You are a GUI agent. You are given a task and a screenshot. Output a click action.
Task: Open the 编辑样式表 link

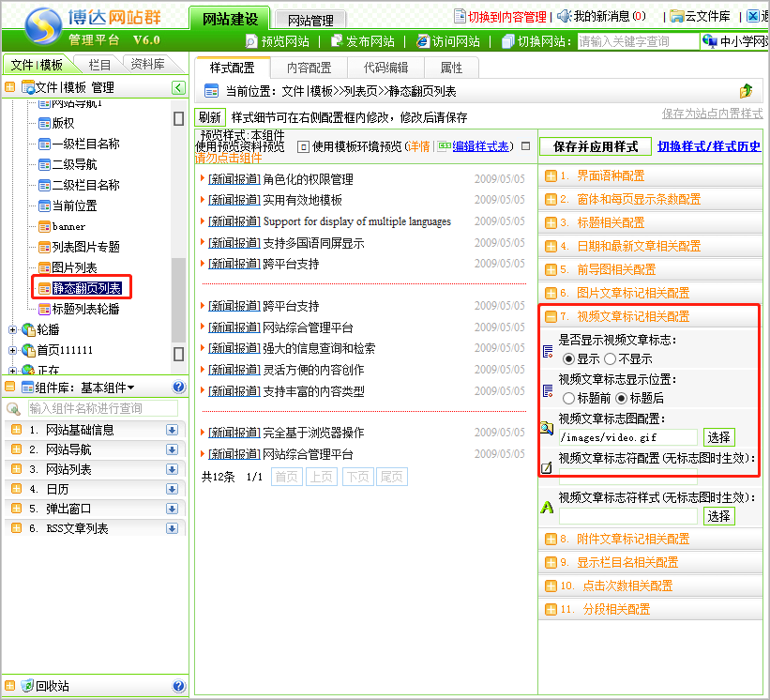[480, 146]
